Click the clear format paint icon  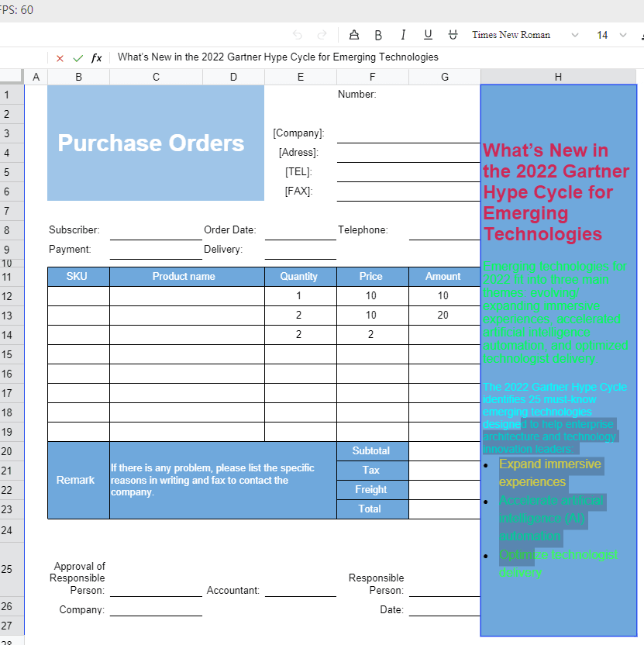(x=354, y=35)
